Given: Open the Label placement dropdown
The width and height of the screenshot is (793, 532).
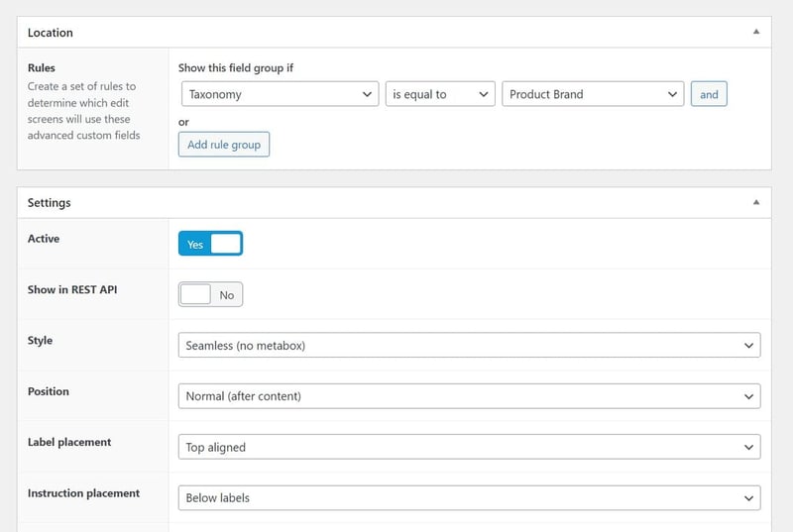Looking at the screenshot, I should (x=469, y=447).
